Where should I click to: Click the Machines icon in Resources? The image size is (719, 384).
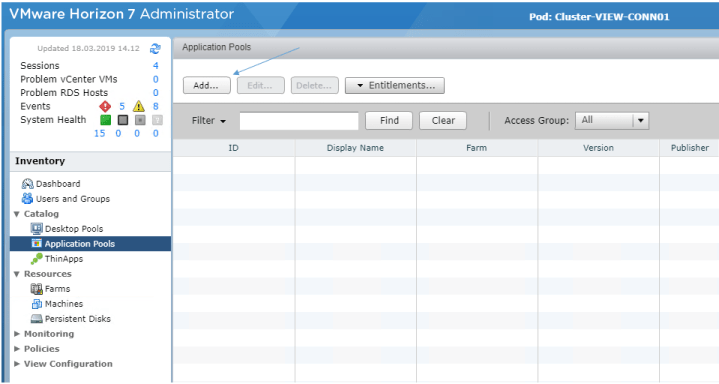pyautogui.click(x=37, y=304)
